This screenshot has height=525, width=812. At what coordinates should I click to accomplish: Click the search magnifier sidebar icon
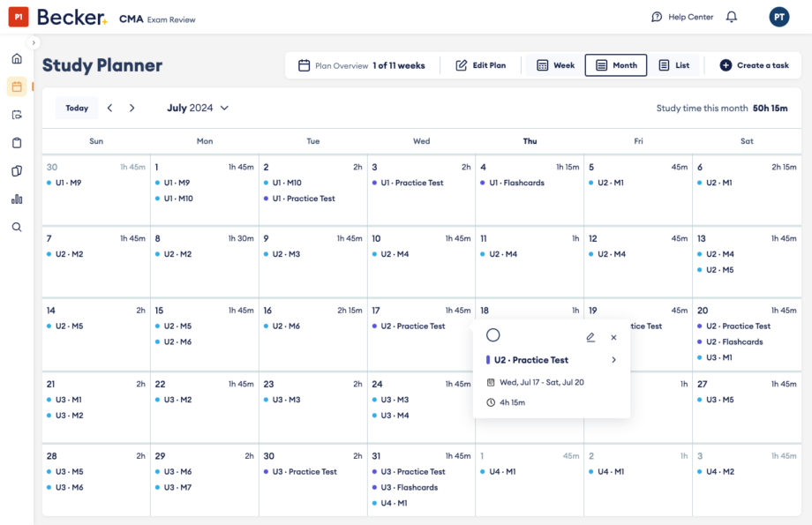coord(17,227)
